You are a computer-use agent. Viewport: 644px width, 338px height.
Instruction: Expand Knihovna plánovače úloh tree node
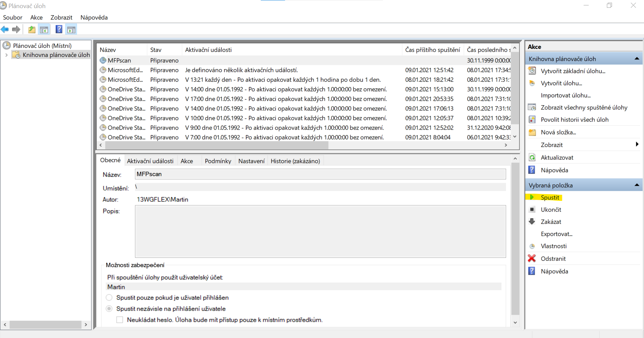[6, 55]
